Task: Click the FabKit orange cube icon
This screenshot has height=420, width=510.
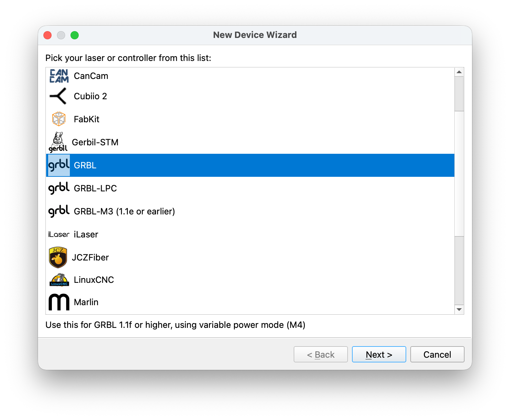Action: (x=59, y=119)
